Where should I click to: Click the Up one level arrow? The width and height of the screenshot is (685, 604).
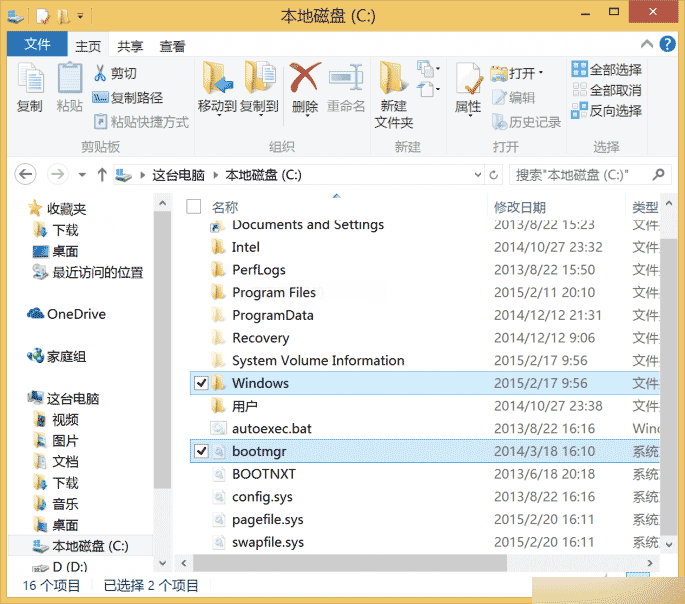pos(102,175)
